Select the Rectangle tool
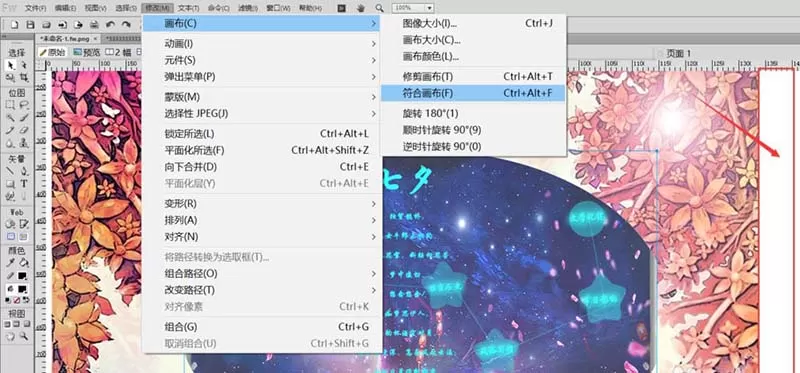The height and width of the screenshot is (373, 800). (10, 183)
